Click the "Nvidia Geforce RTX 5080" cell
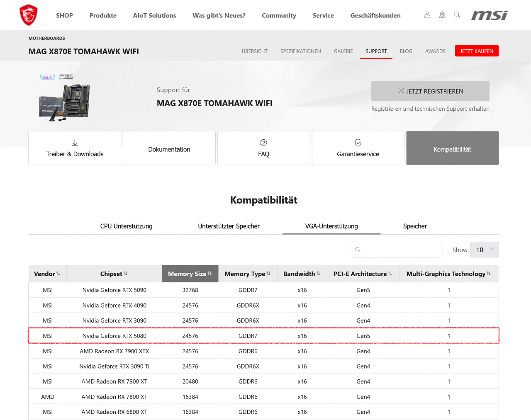The image size is (531, 420). coord(114,336)
